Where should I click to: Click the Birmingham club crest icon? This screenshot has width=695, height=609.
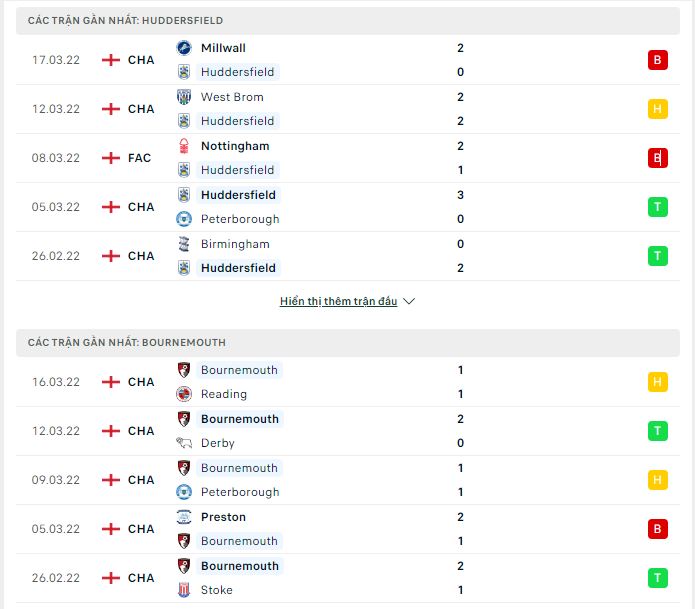pos(184,244)
